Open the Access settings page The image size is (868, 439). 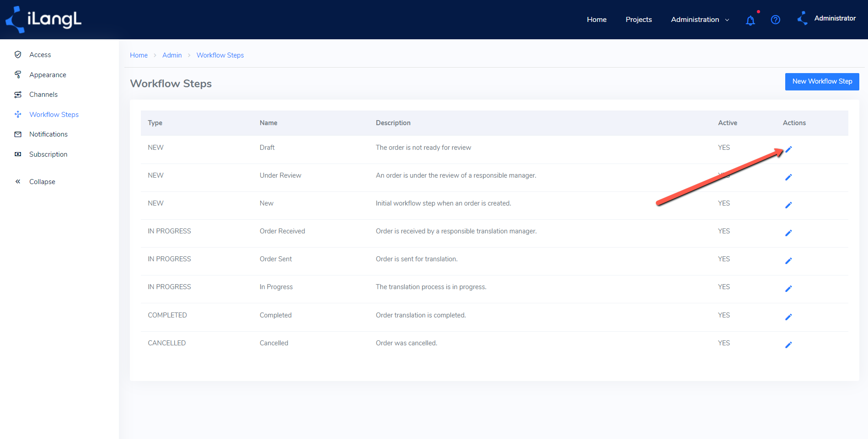(x=40, y=55)
